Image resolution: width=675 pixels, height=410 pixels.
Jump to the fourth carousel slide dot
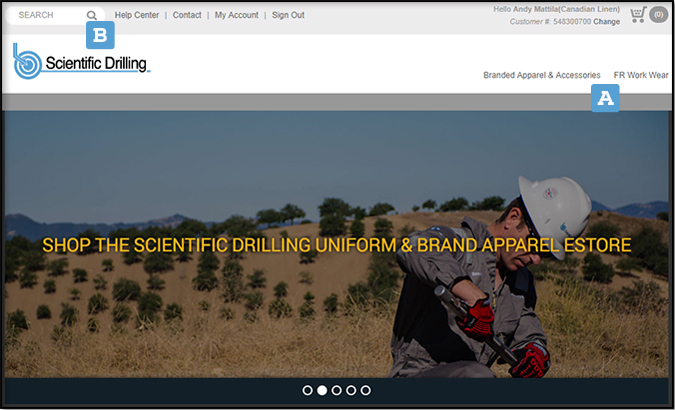click(x=351, y=390)
